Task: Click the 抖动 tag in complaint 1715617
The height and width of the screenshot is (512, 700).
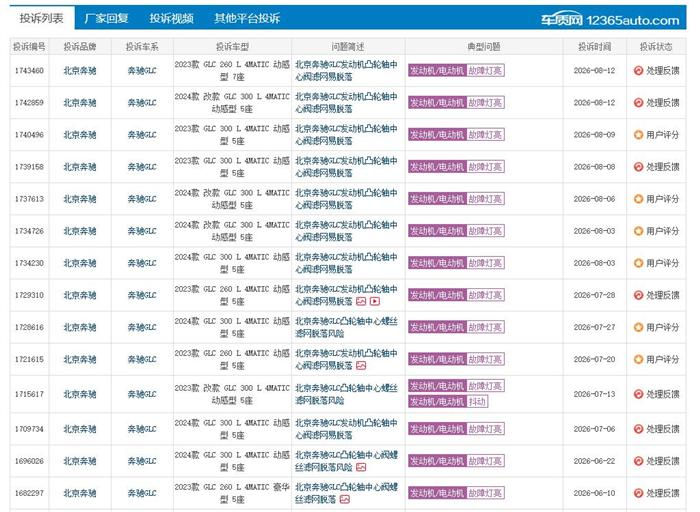Action: point(477,402)
